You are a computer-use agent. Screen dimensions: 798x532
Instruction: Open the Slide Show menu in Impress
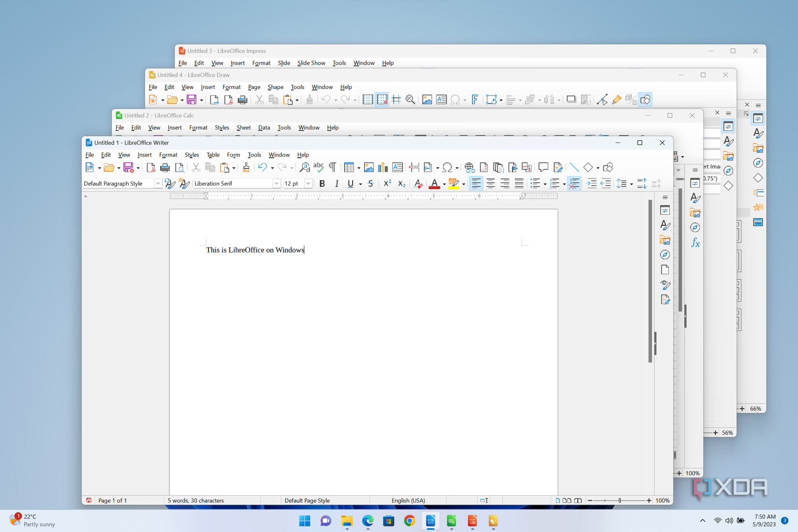click(x=311, y=63)
